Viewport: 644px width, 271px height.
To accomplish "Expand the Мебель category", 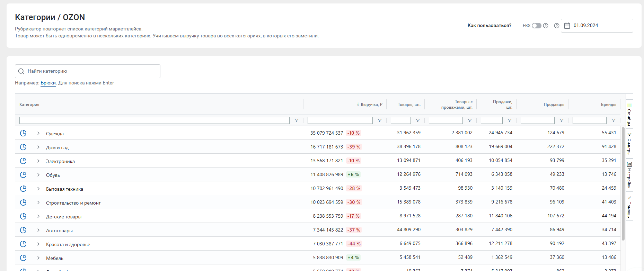I will coord(38,258).
